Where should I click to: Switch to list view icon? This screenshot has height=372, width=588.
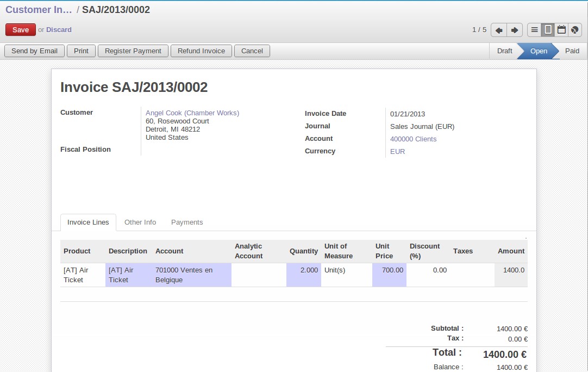535,30
